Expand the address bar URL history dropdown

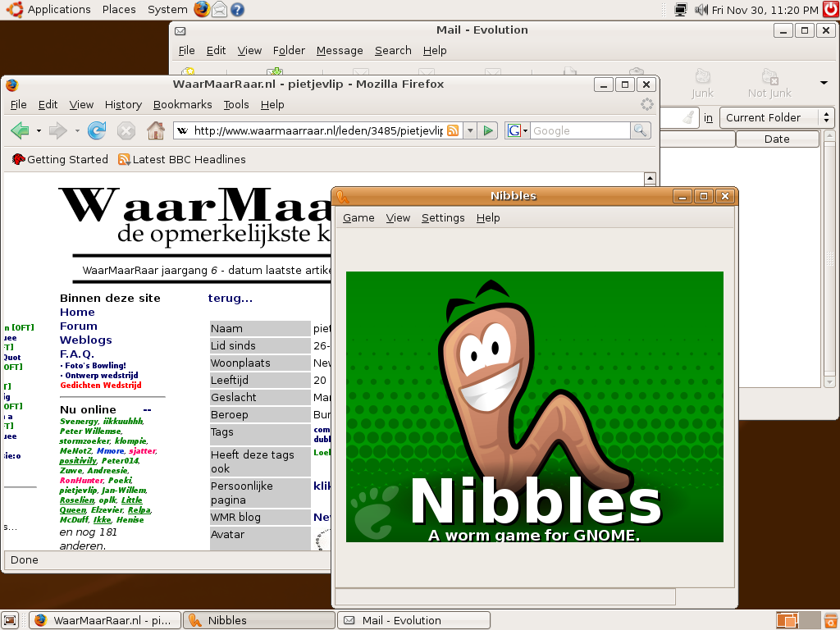[x=470, y=130]
